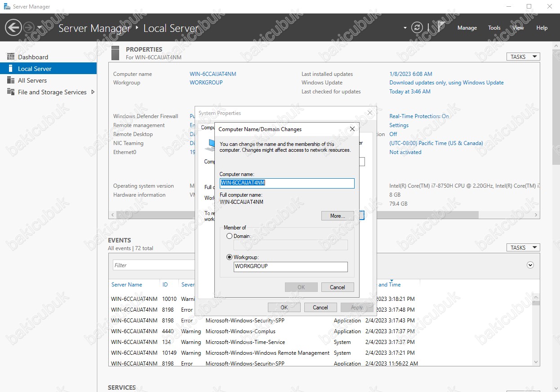Screen dimensions: 560x392
Task: Sort events by Server Name column
Action: tap(127, 285)
